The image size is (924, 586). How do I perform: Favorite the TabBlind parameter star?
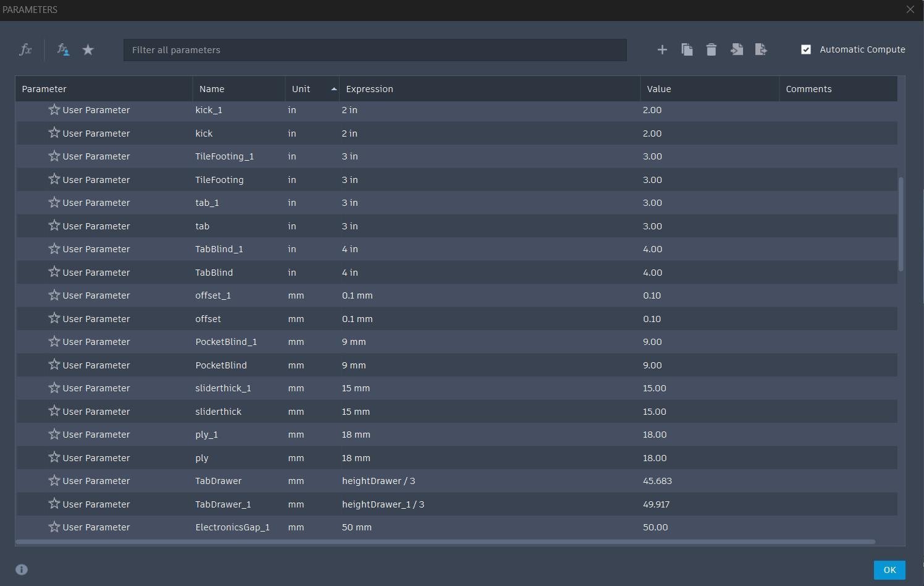click(54, 272)
